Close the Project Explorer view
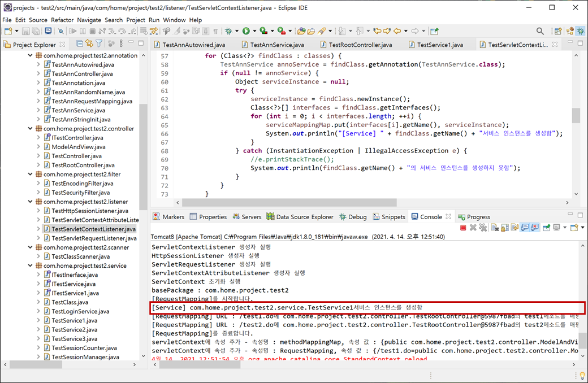This screenshot has height=383, width=588. 62,44
